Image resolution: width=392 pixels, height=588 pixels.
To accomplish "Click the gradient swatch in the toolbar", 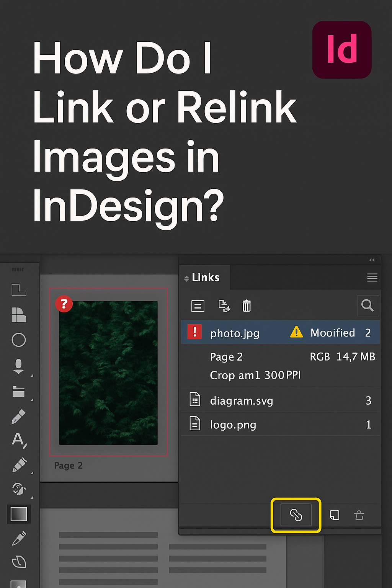I will pos(19,514).
